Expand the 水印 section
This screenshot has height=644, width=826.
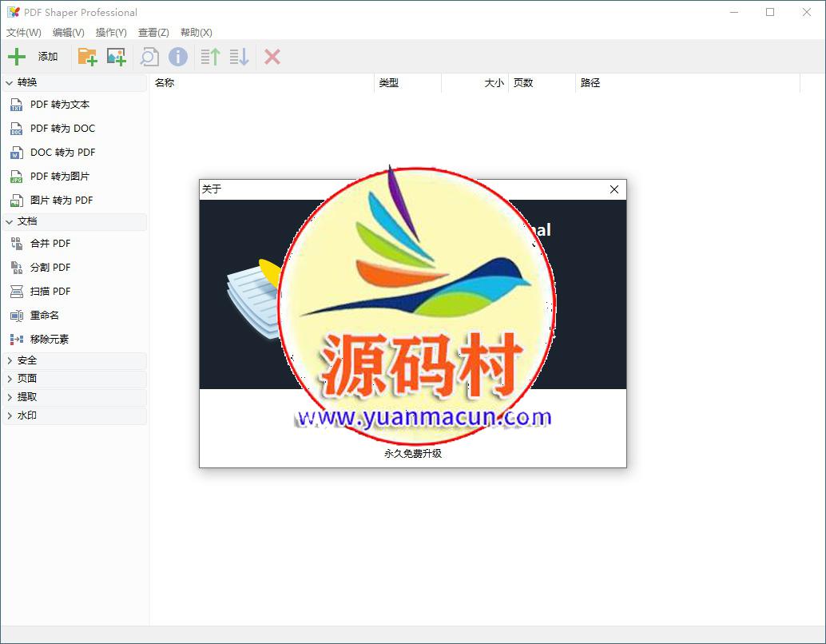click(x=28, y=415)
